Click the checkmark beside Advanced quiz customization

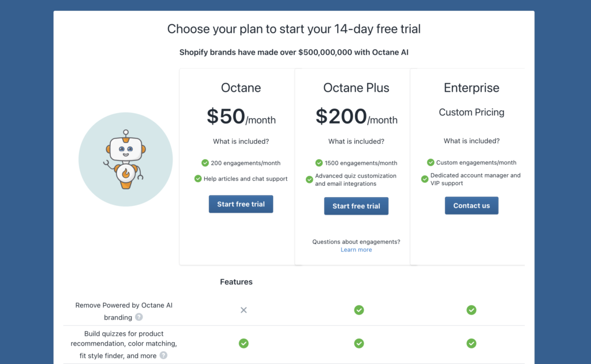(x=309, y=179)
